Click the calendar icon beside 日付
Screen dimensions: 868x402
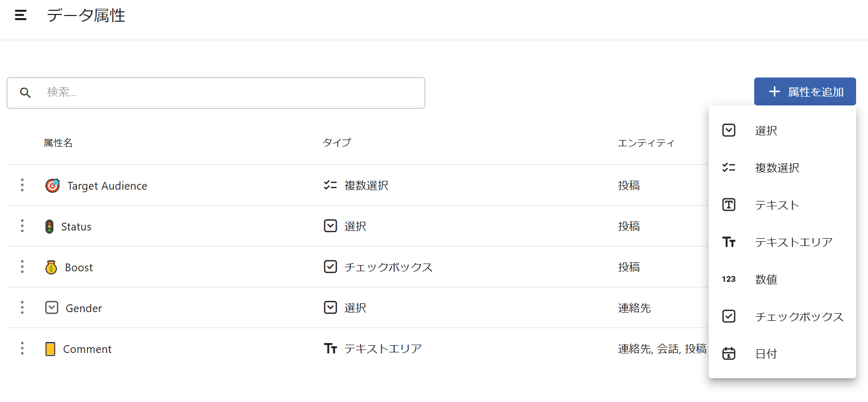pos(729,353)
